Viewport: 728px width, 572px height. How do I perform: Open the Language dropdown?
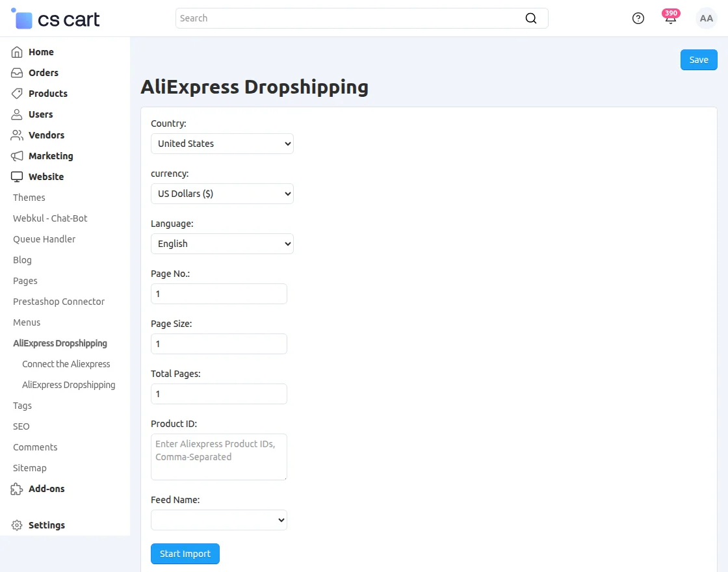click(x=222, y=244)
